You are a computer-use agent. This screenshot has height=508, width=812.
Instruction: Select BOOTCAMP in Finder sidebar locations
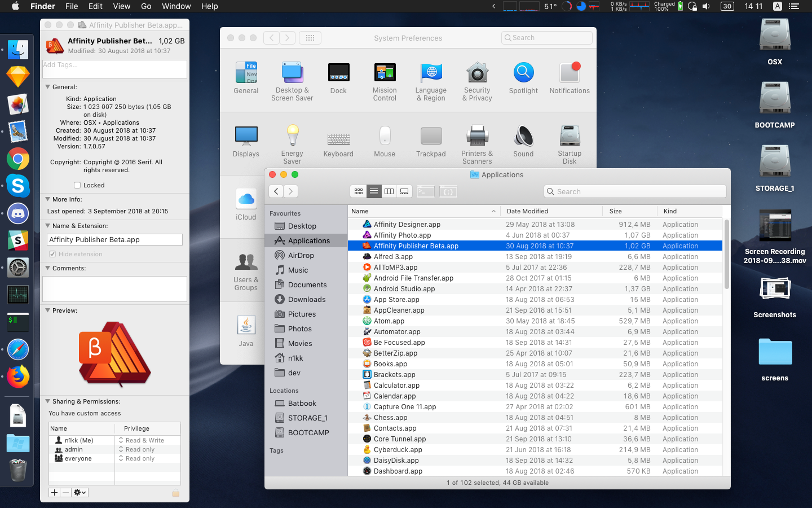point(306,432)
